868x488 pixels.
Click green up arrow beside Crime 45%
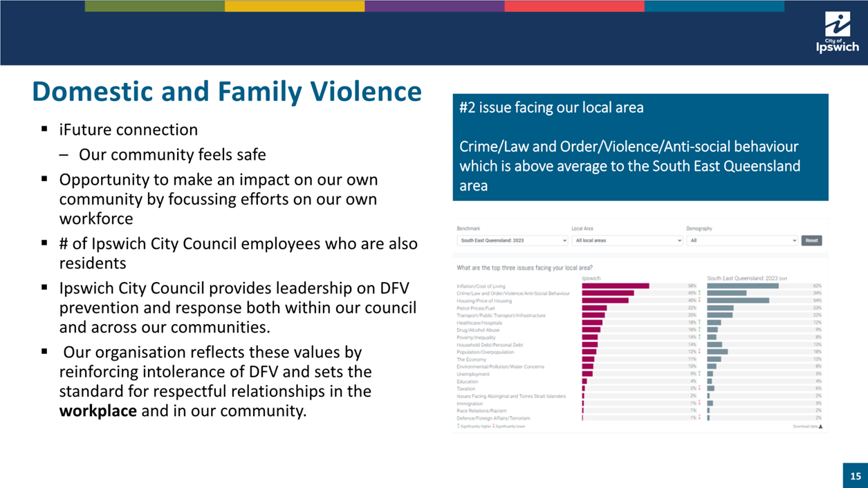pyautogui.click(x=699, y=293)
